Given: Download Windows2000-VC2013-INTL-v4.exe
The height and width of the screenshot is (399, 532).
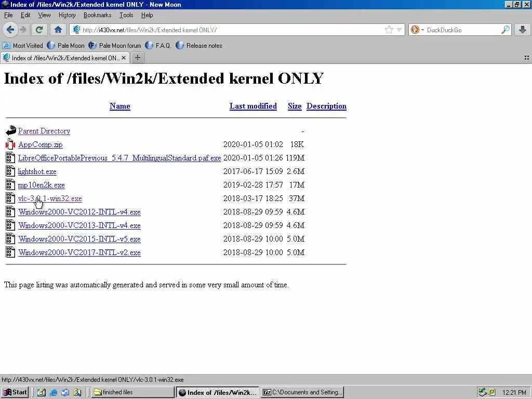Looking at the screenshot, I should [79, 225].
